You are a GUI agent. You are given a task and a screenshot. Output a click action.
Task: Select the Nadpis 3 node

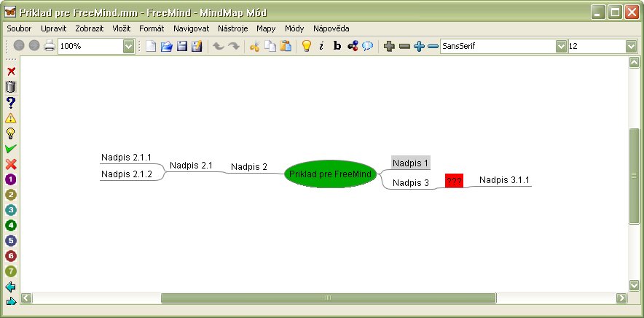point(411,182)
